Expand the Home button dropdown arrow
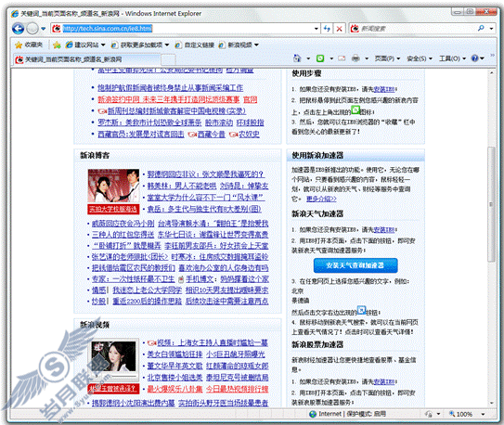This screenshot has width=504, height=425. coord(308,58)
